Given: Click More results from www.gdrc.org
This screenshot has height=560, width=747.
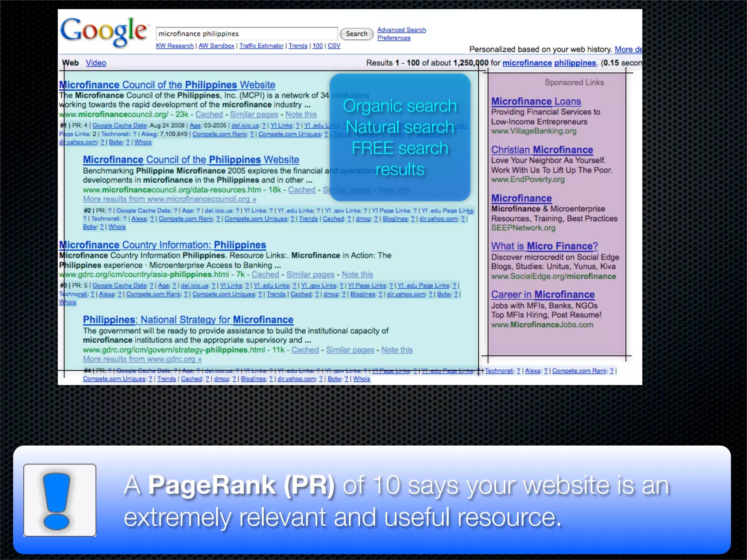Looking at the screenshot, I should click(142, 359).
